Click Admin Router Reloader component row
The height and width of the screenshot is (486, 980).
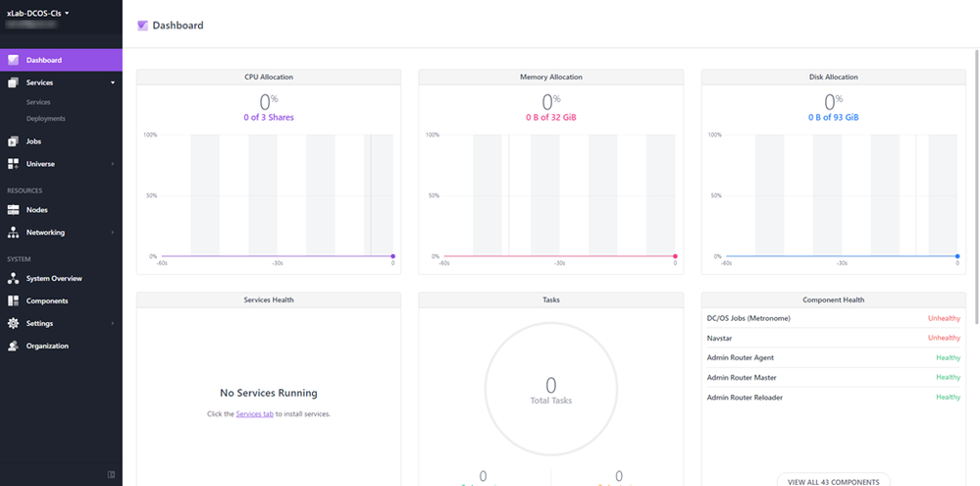834,398
